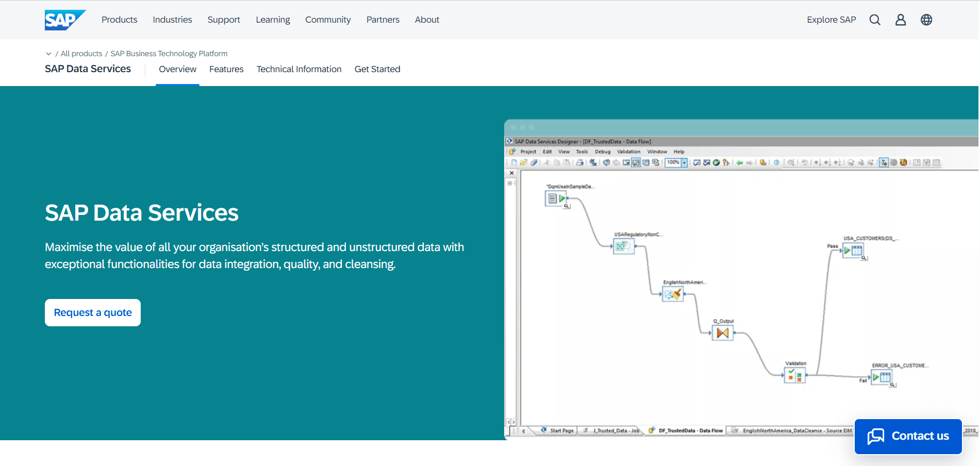Open the Industries menu
Image resolution: width=980 pixels, height=466 pixels.
pyautogui.click(x=172, y=20)
